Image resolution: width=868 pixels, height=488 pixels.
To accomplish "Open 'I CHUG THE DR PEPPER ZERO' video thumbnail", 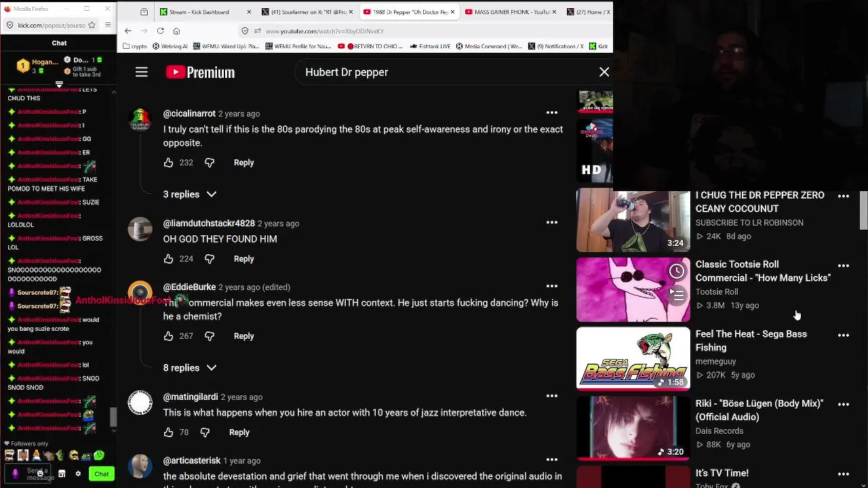I will pyautogui.click(x=633, y=220).
